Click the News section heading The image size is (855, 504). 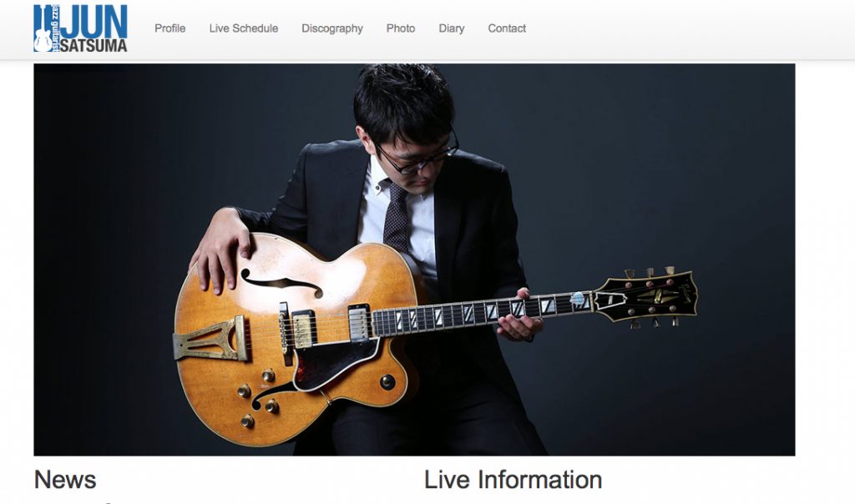point(65,480)
